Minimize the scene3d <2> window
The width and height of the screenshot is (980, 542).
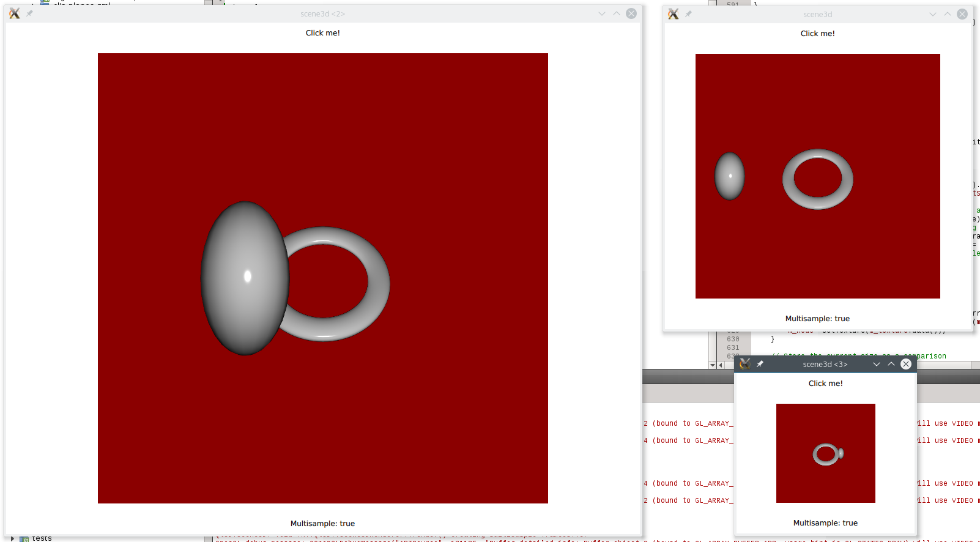[x=602, y=13]
